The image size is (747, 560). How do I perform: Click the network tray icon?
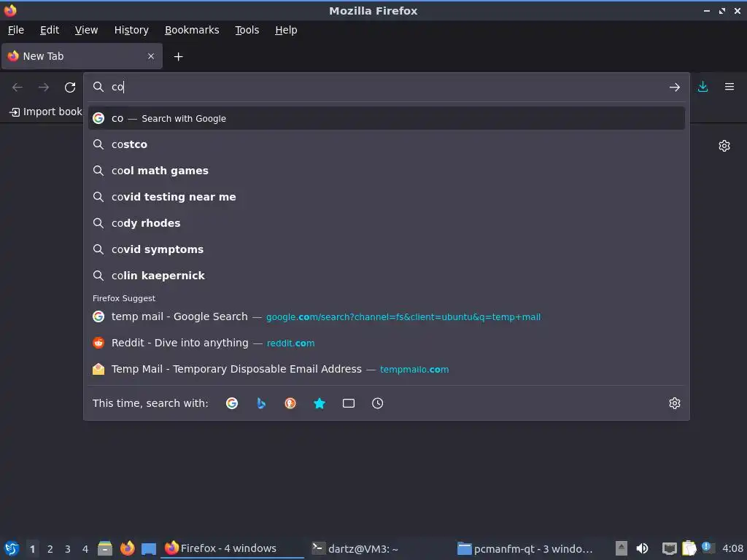[x=670, y=548]
